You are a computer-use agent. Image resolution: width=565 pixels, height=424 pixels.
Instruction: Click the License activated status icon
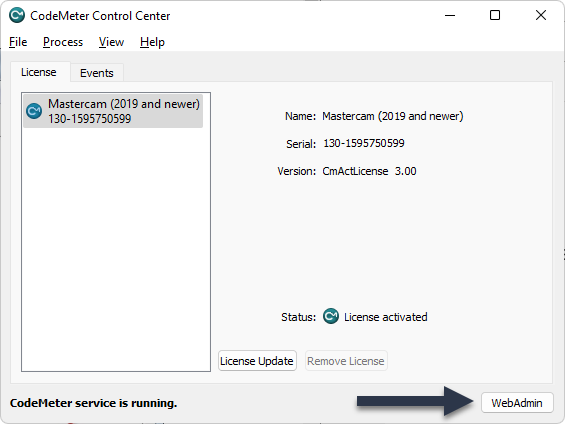[x=331, y=316]
